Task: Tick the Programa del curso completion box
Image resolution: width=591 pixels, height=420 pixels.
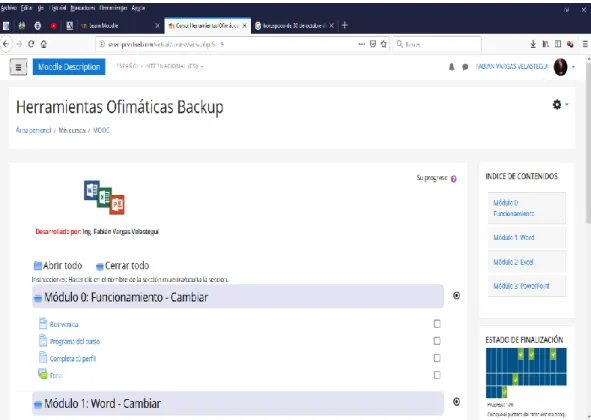Action: pos(437,341)
